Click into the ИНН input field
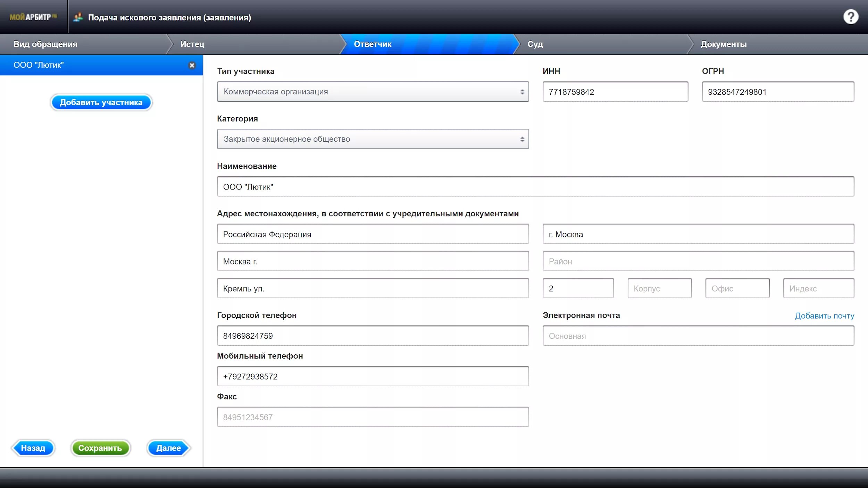 click(615, 92)
